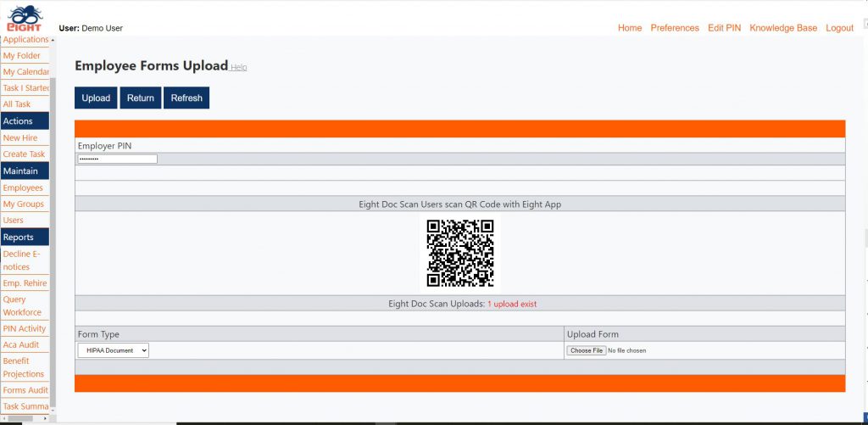Focus the Employer PIN field
The width and height of the screenshot is (868, 425).
pos(117,159)
